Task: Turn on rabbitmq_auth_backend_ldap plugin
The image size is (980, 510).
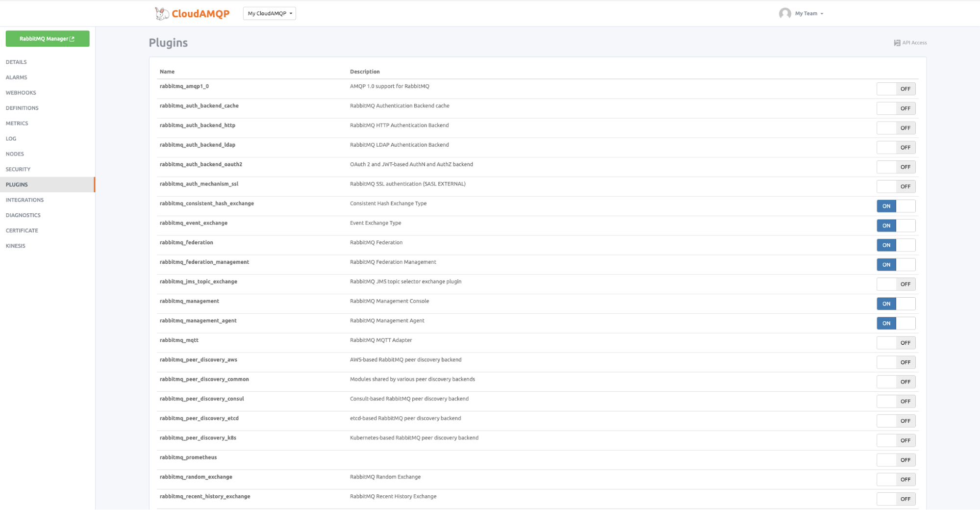Action: tap(896, 148)
